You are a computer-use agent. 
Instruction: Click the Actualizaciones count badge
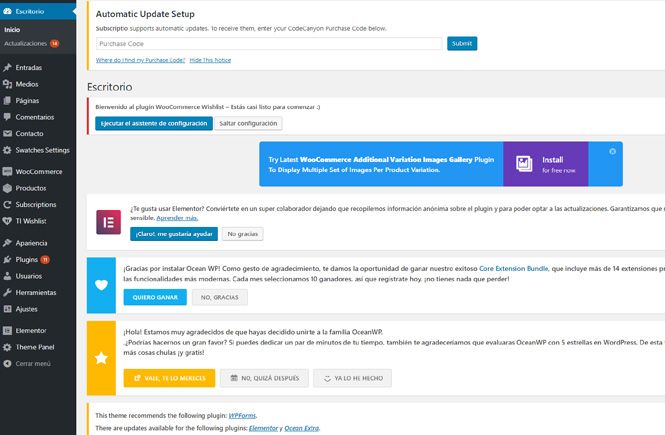[x=54, y=43]
